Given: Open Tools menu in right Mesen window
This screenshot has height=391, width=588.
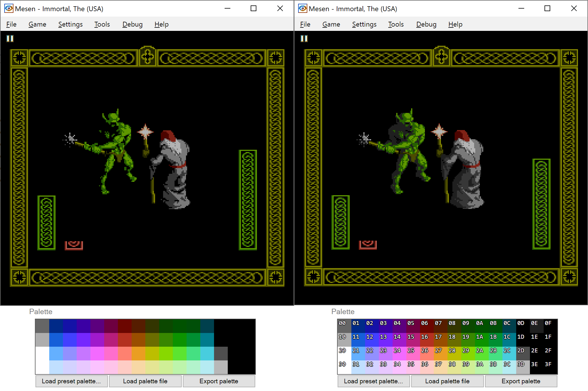Looking at the screenshot, I should click(x=396, y=24).
